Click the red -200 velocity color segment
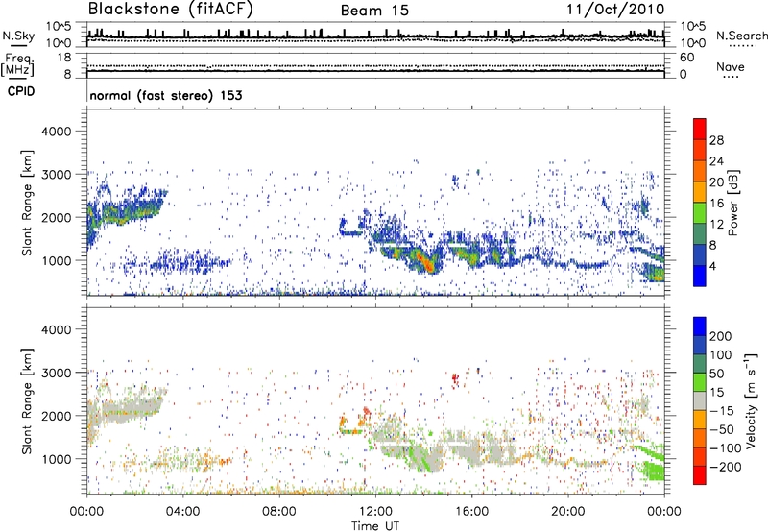The width and height of the screenshot is (768, 532). coord(700,475)
